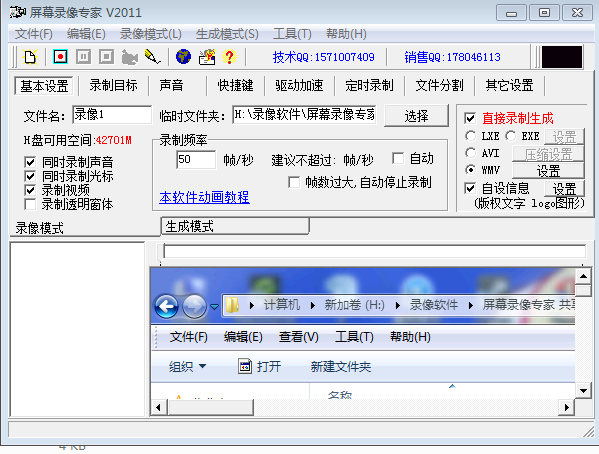Click the pause recording toolbar icon
This screenshot has height=454, width=599.
pyautogui.click(x=83, y=57)
